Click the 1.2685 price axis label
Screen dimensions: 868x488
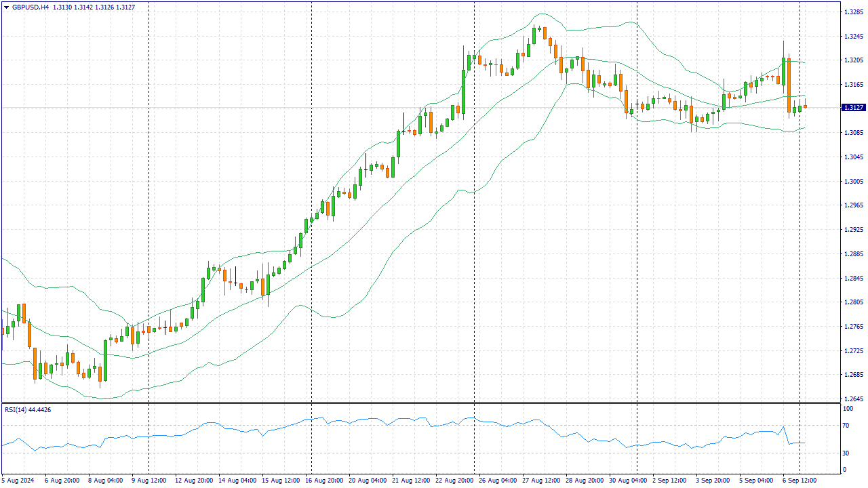pos(853,375)
